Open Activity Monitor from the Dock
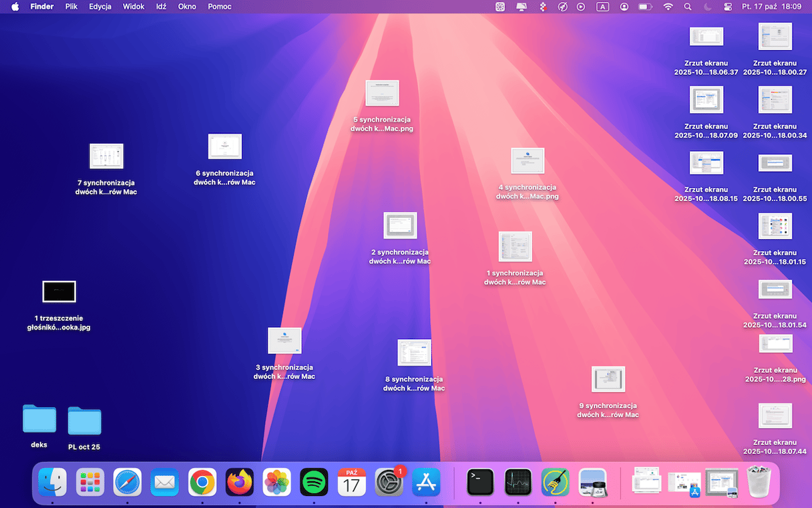This screenshot has height=508, width=812. [518, 482]
